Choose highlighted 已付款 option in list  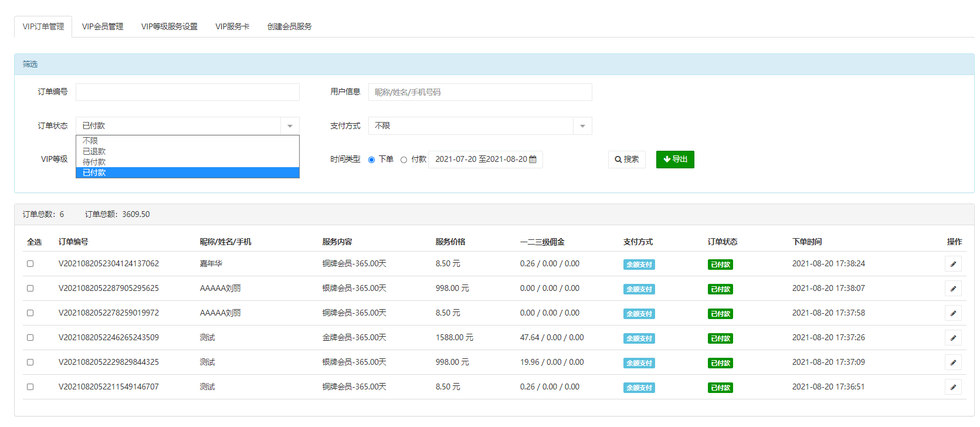pos(188,172)
